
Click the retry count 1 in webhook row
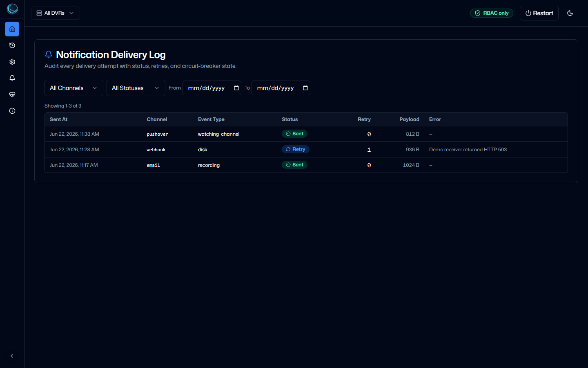369,150
